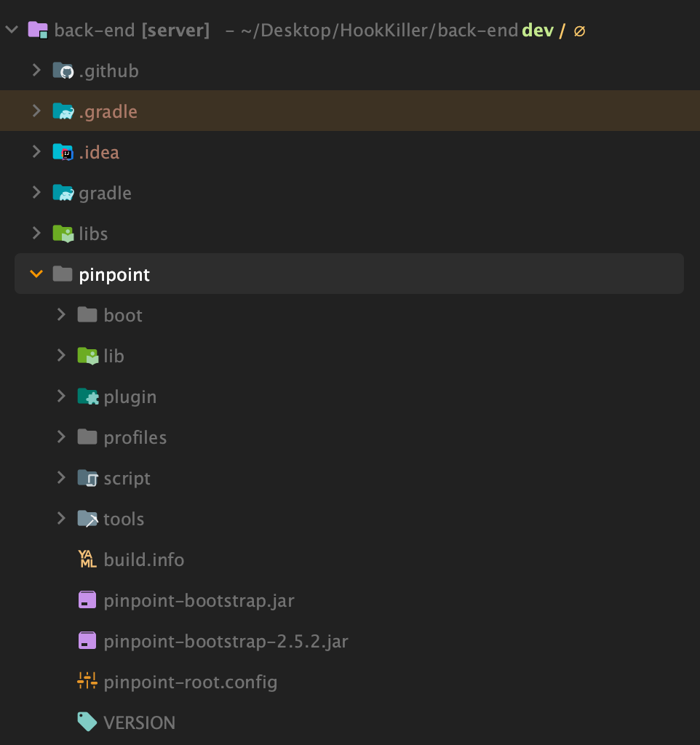The image size is (700, 745).
Task: Expand the lib folder chevron
Action: coord(61,355)
